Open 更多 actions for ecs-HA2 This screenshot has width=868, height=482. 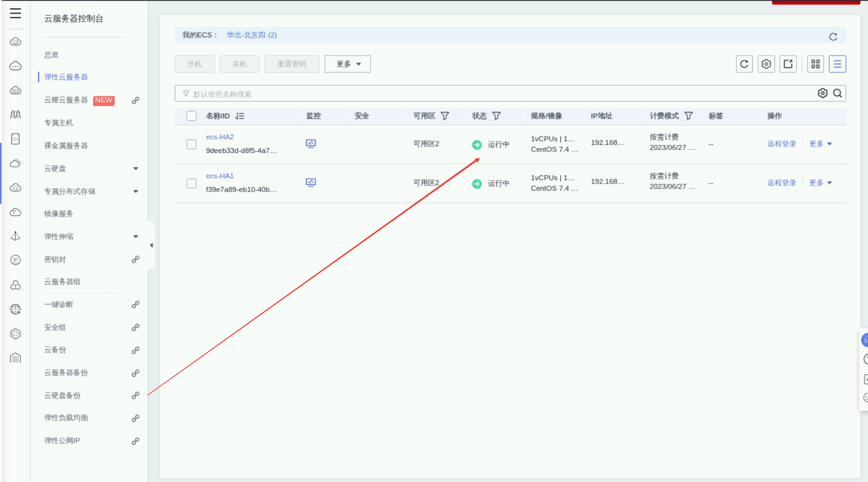tap(820, 144)
